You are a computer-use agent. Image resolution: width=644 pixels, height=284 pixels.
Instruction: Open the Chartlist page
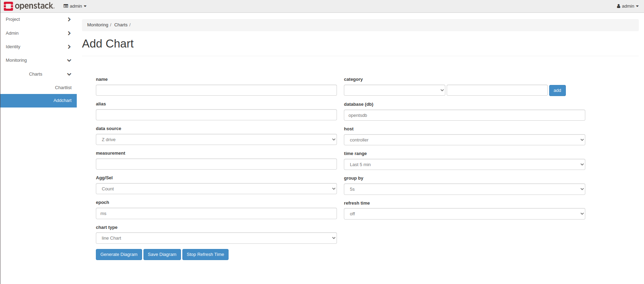pos(63,88)
